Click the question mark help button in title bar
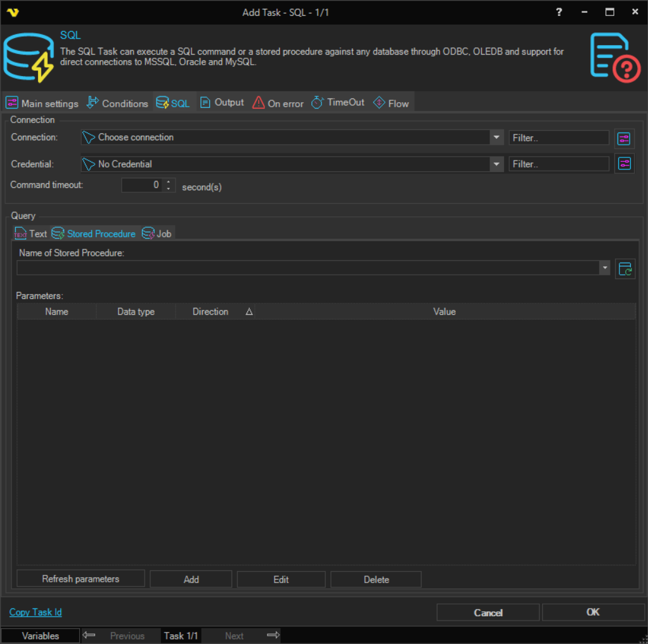The height and width of the screenshot is (644, 648). click(559, 12)
